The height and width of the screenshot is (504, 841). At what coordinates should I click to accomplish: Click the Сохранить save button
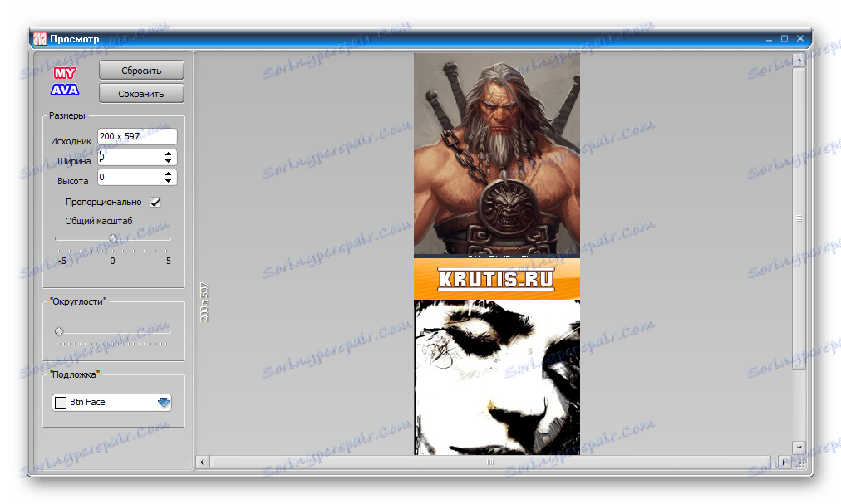[x=141, y=93]
